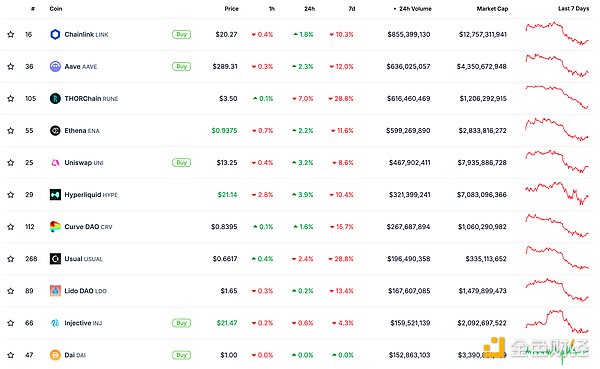Click the Buy button for Aave
The width and height of the screenshot is (600, 369).
(x=181, y=67)
